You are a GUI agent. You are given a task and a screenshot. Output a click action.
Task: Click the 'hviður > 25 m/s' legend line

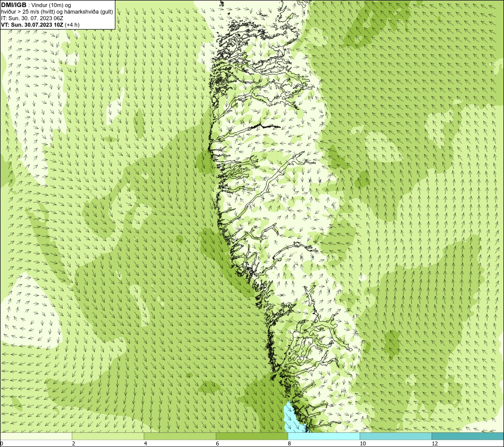(x=57, y=12)
